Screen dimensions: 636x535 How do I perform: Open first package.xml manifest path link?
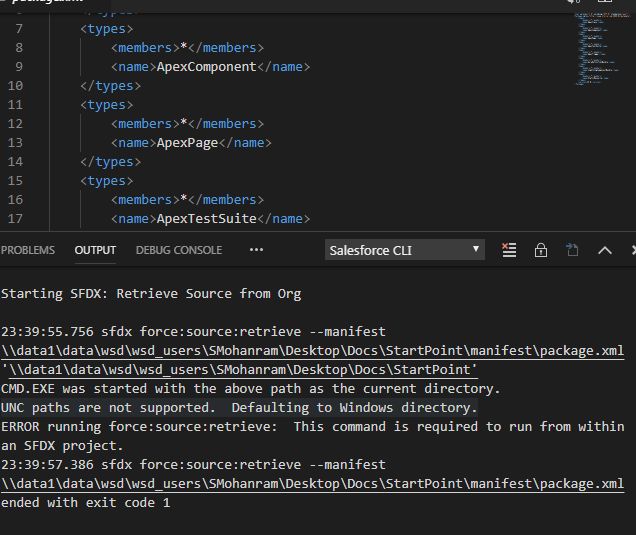(312, 350)
